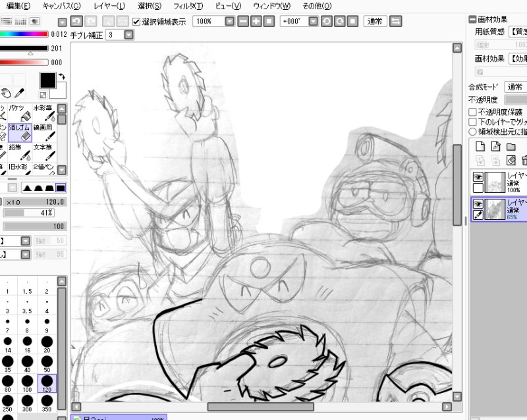Screen dimensions: 527x420
Task: Select the 線画用 lineart pen
Action: [44, 132]
